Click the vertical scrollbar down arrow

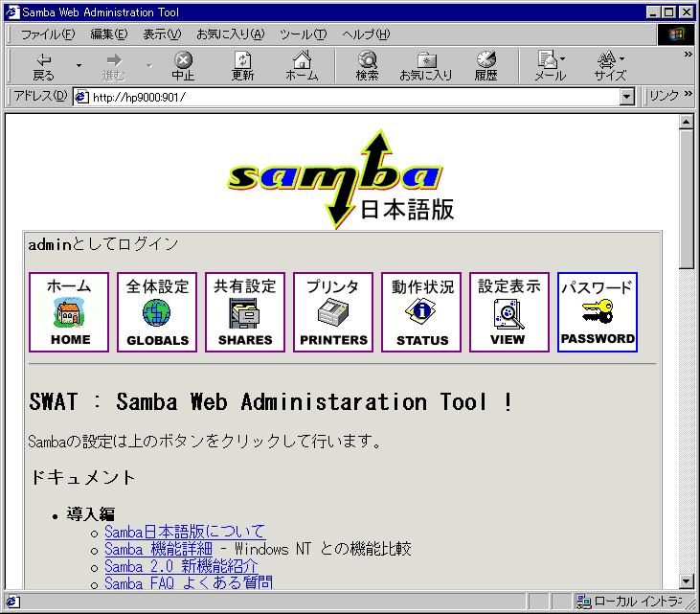686,581
